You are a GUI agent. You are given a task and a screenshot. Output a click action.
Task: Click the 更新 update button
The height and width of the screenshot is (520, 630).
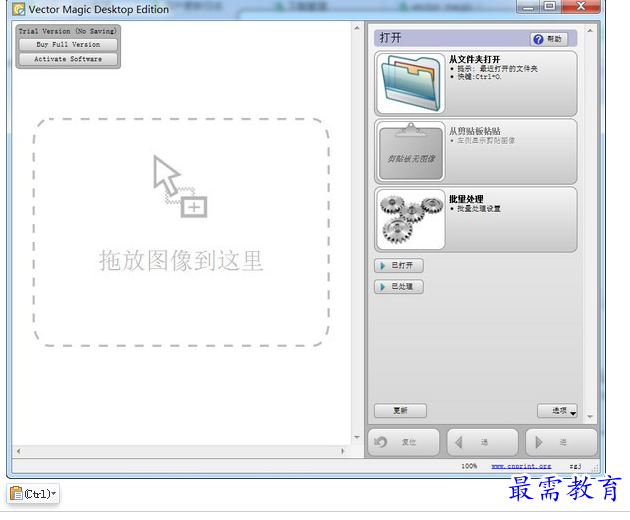[x=400, y=410]
